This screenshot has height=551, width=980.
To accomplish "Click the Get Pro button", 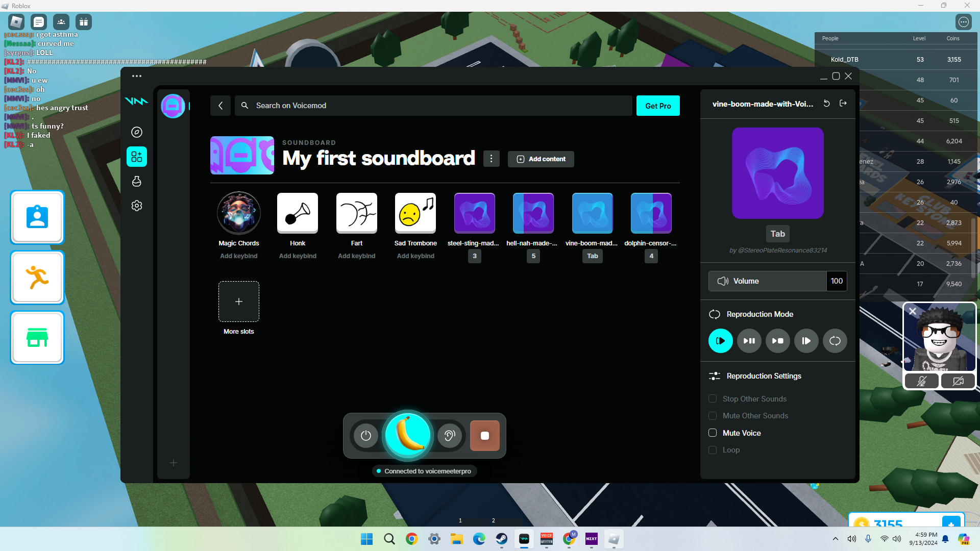I will tap(658, 106).
